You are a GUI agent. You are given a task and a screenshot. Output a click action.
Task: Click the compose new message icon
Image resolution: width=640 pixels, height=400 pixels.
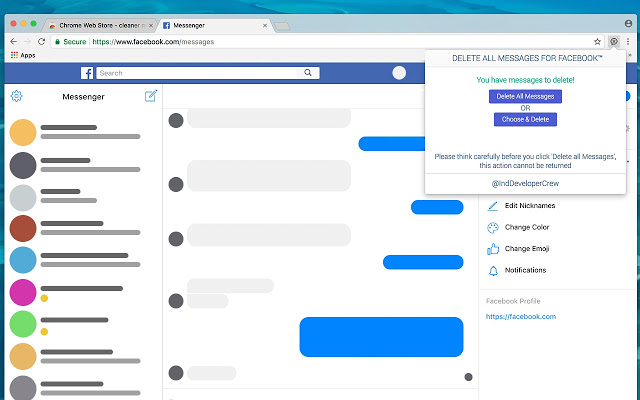[150, 96]
